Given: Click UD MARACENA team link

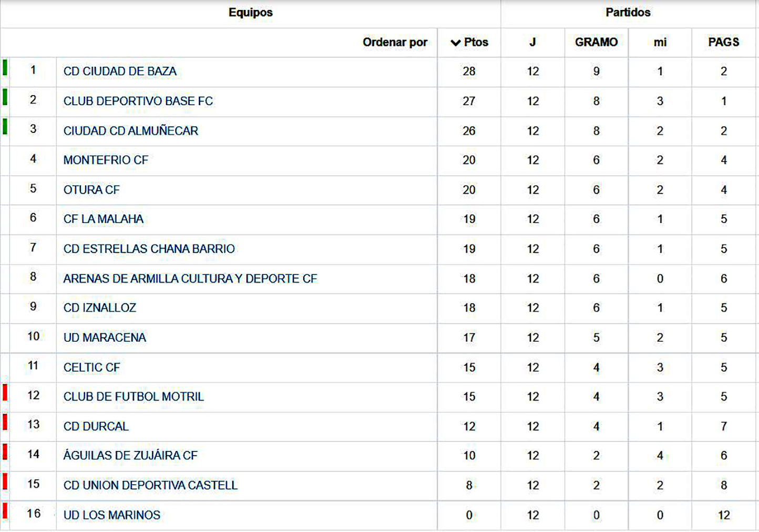Looking at the screenshot, I should click(105, 337).
